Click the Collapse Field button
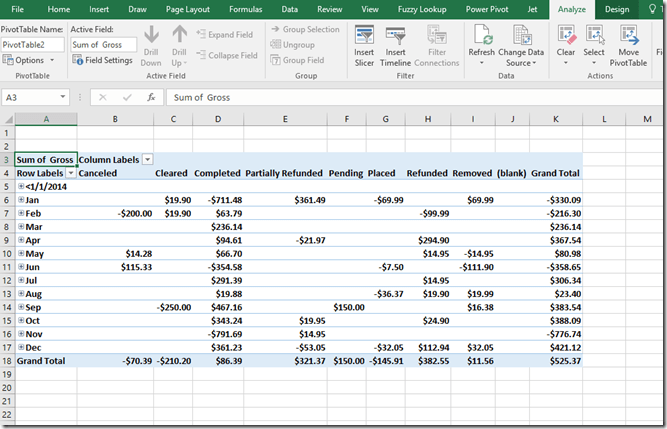 [225, 55]
